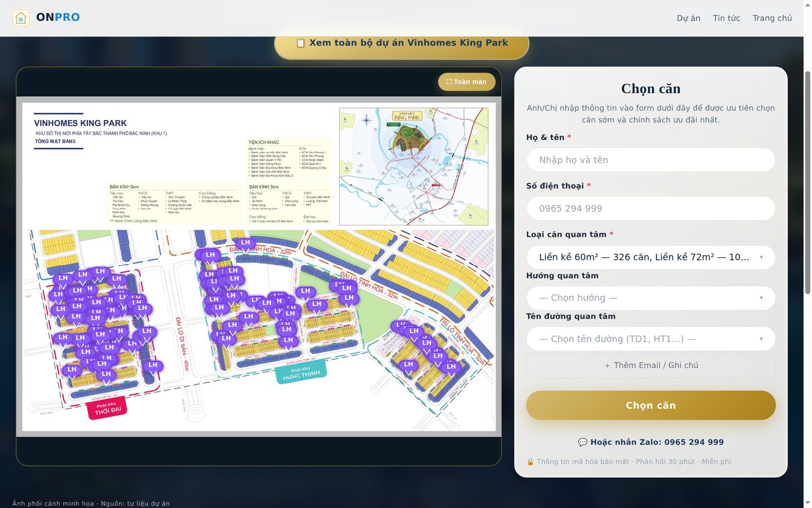Click the Phân khu THỜI ĐẠI map label
The height and width of the screenshot is (508, 812).
click(x=108, y=409)
